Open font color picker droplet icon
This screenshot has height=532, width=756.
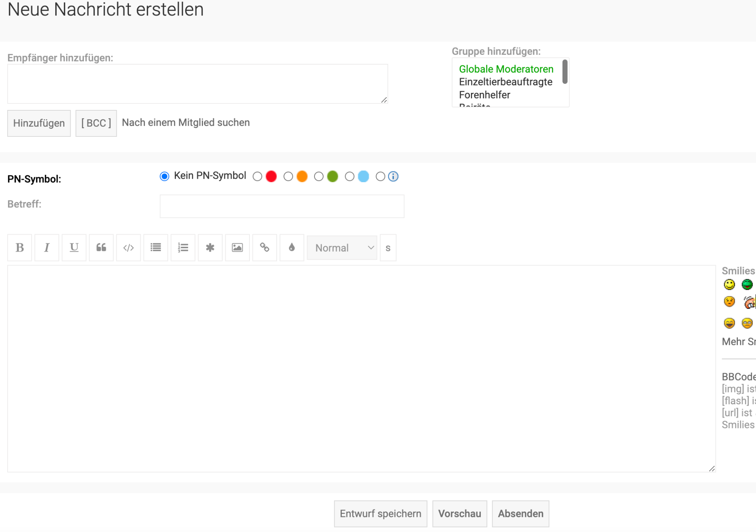tap(292, 248)
